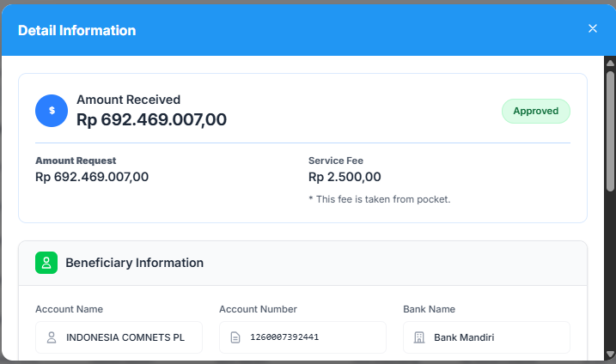Click the green Beneficiary Information person icon
The width and height of the screenshot is (616, 364).
[46, 263]
